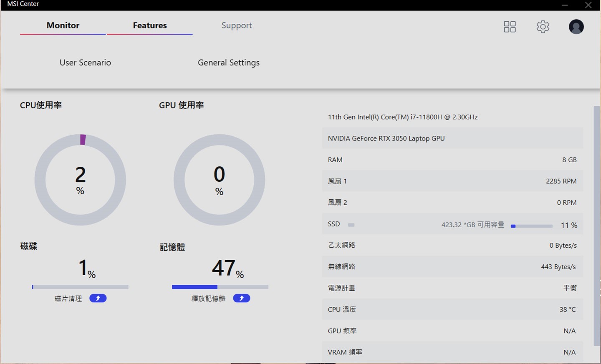Open General Settings
The height and width of the screenshot is (364, 601).
[228, 63]
